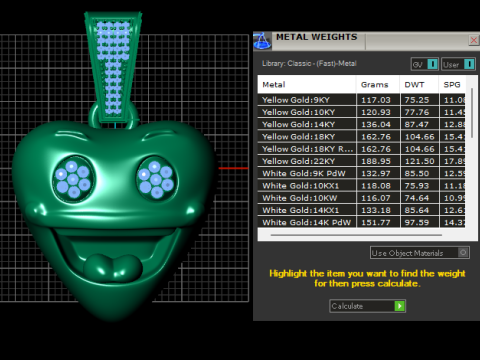Image resolution: width=480 pixels, height=360 pixels.
Task: Click the 151.77 grams value
Action: [376, 222]
